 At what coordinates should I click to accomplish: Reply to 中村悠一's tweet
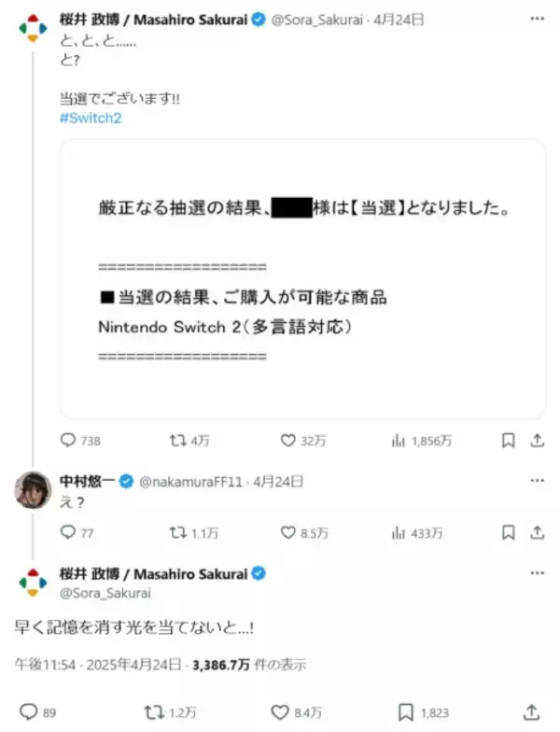(x=68, y=532)
